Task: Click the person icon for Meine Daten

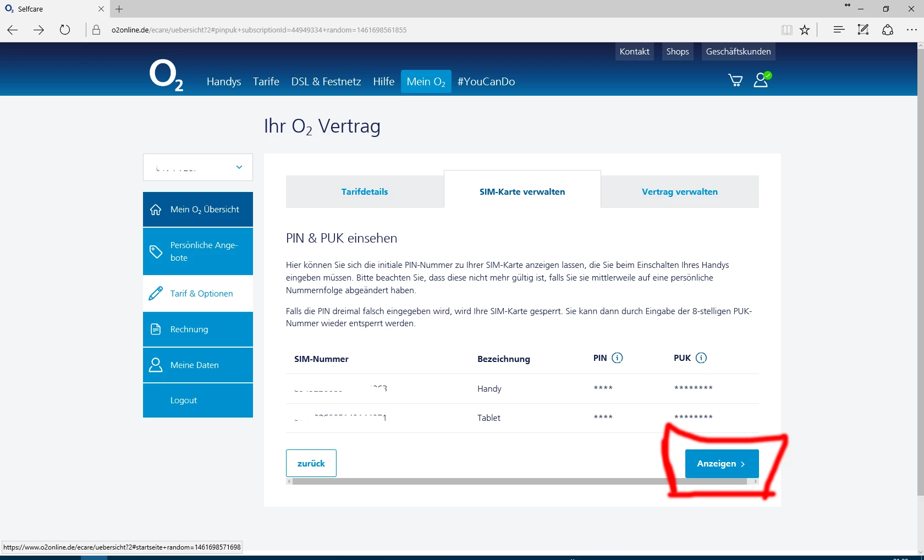Action: point(156,365)
